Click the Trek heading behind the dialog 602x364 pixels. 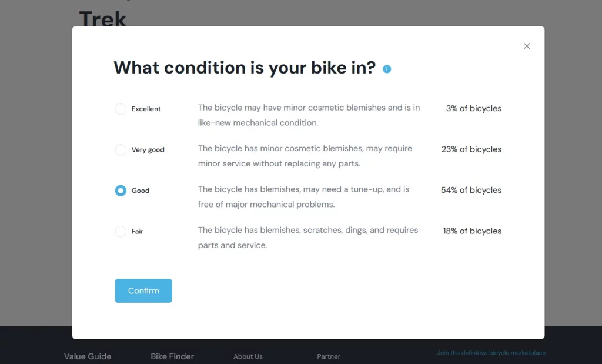pyautogui.click(x=103, y=19)
